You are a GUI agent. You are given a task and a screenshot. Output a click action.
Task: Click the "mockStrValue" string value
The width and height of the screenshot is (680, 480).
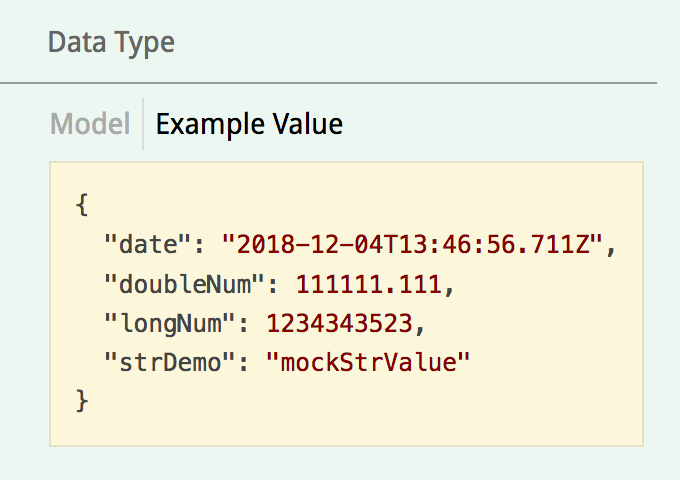click(x=368, y=362)
